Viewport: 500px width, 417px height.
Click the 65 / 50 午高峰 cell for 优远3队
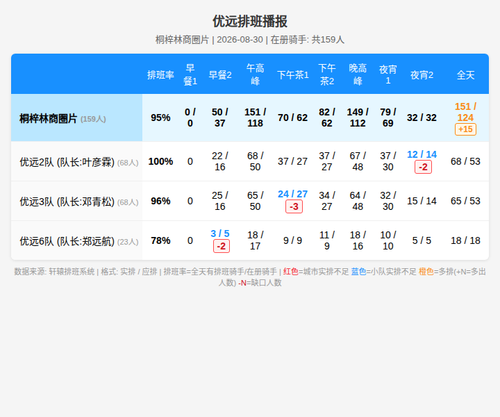point(255,201)
